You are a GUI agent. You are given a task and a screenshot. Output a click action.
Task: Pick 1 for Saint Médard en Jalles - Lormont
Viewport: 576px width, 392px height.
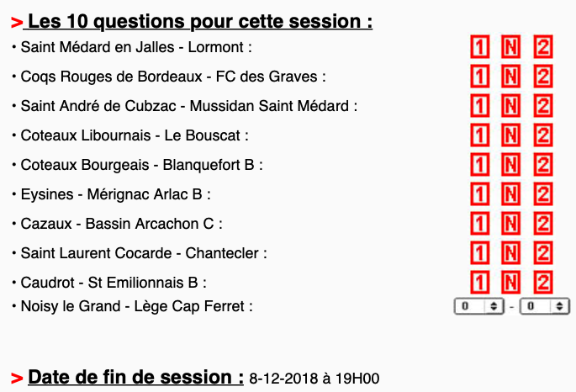(x=478, y=47)
